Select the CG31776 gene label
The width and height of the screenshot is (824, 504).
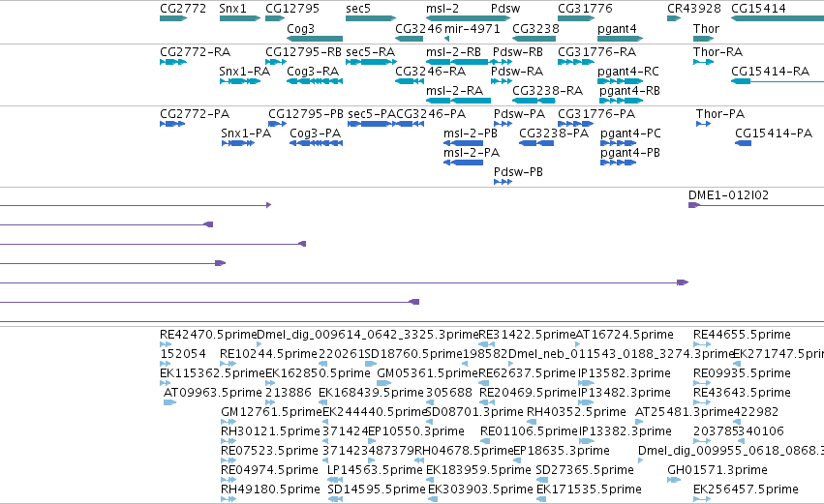(x=585, y=9)
